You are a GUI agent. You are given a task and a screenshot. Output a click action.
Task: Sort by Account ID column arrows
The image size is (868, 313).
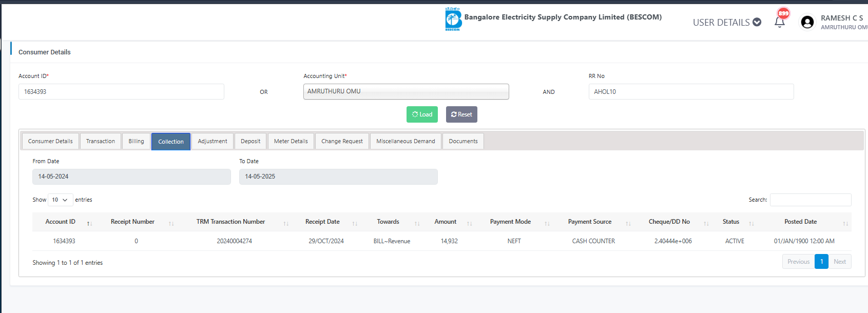tap(89, 223)
